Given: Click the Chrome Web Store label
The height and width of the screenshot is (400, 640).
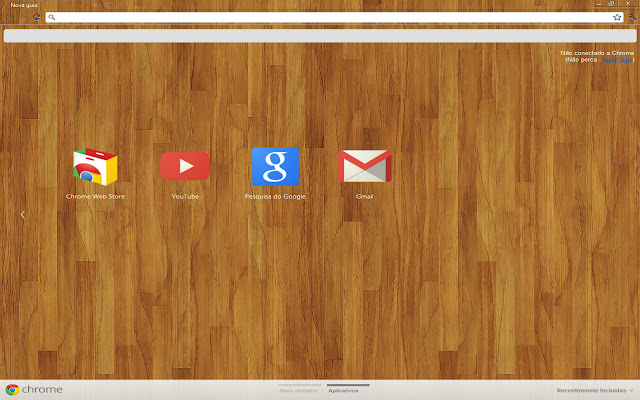Looking at the screenshot, I should 96,196.
